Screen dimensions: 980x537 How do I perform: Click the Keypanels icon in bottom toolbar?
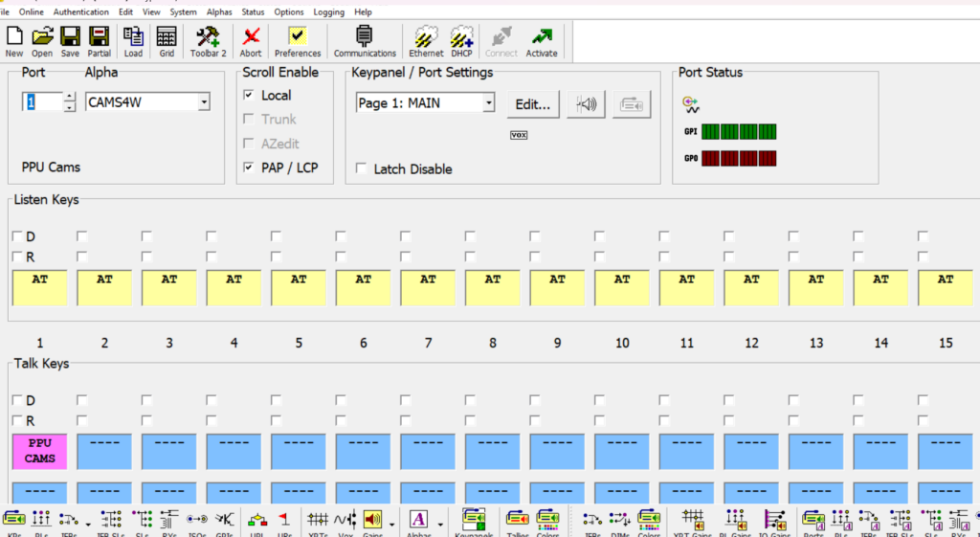pos(474,522)
